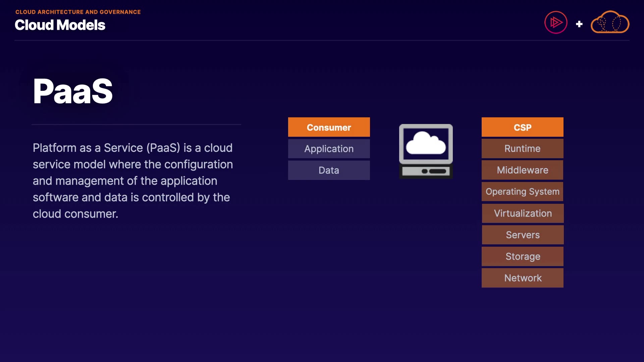The image size is (644, 362).
Task: Click the Virtualization layer box
Action: point(523,213)
